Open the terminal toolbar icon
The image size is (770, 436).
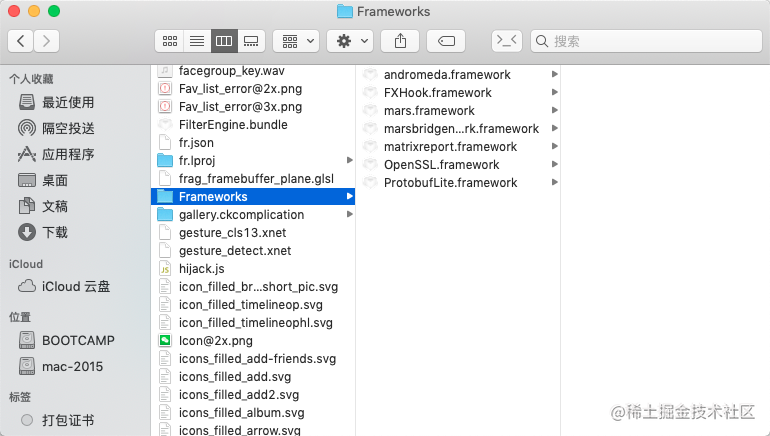[x=506, y=40]
